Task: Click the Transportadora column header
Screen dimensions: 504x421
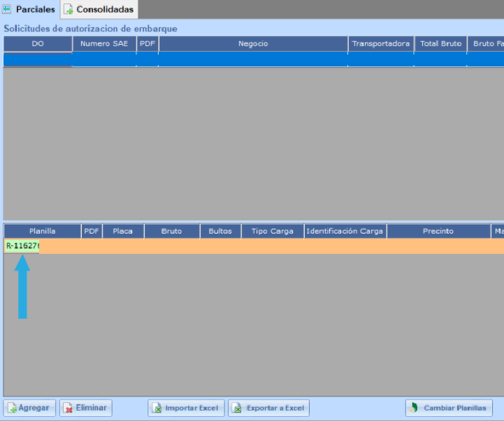Action: (380, 44)
